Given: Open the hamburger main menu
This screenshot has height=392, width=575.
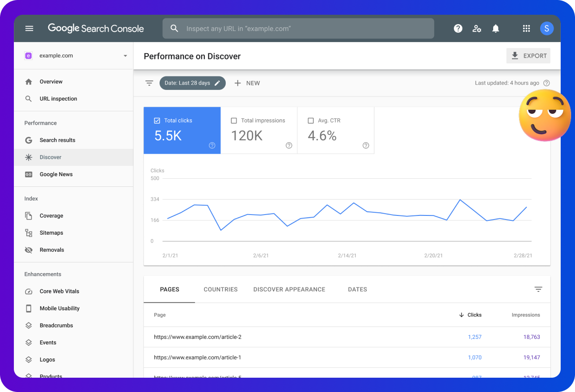Looking at the screenshot, I should (29, 29).
